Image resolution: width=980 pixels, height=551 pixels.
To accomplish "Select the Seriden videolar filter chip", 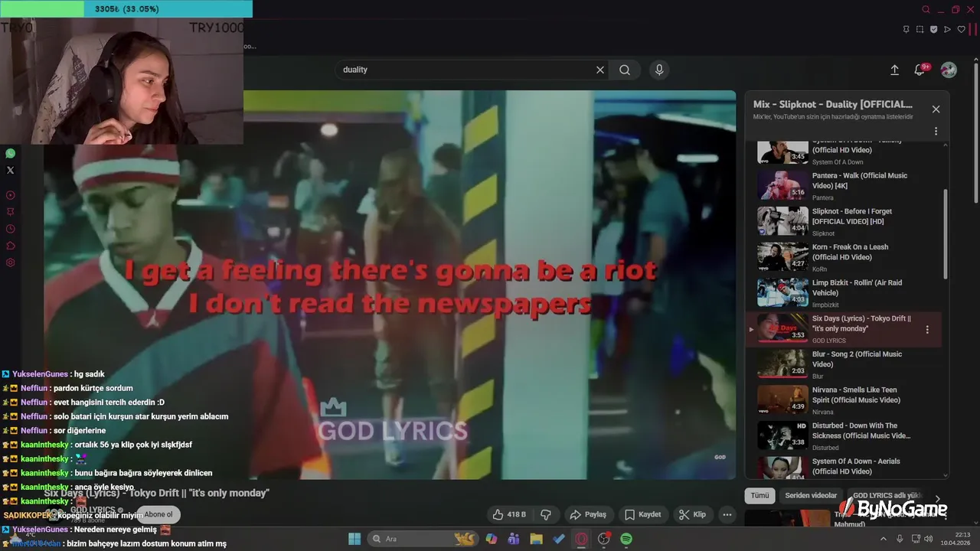I will 811,495.
